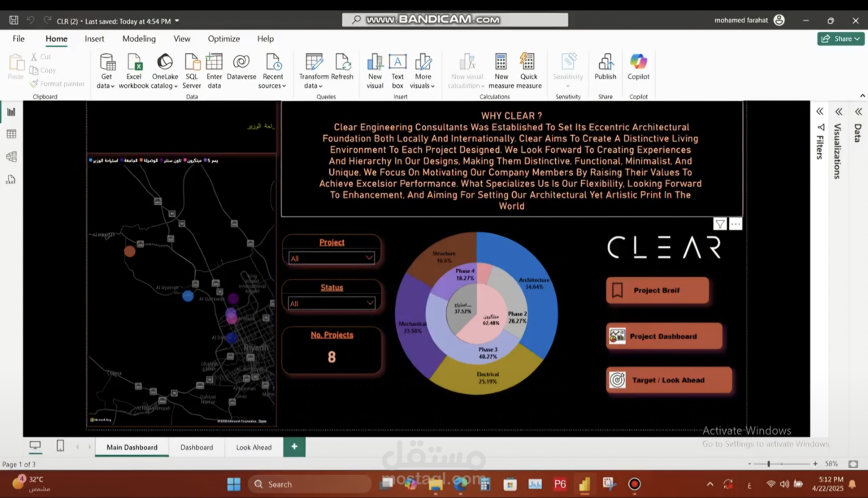Open Copilot pane
Image resolution: width=868 pixels, height=498 pixels.
coord(638,67)
